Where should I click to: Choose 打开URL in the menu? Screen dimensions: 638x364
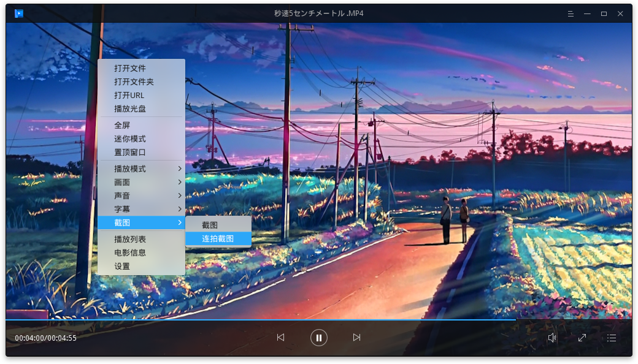click(x=141, y=95)
